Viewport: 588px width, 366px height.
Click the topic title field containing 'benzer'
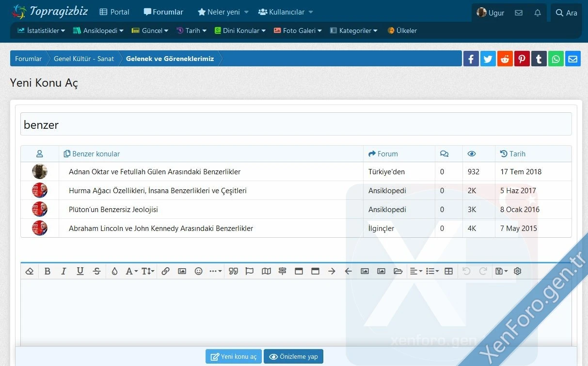tap(296, 124)
